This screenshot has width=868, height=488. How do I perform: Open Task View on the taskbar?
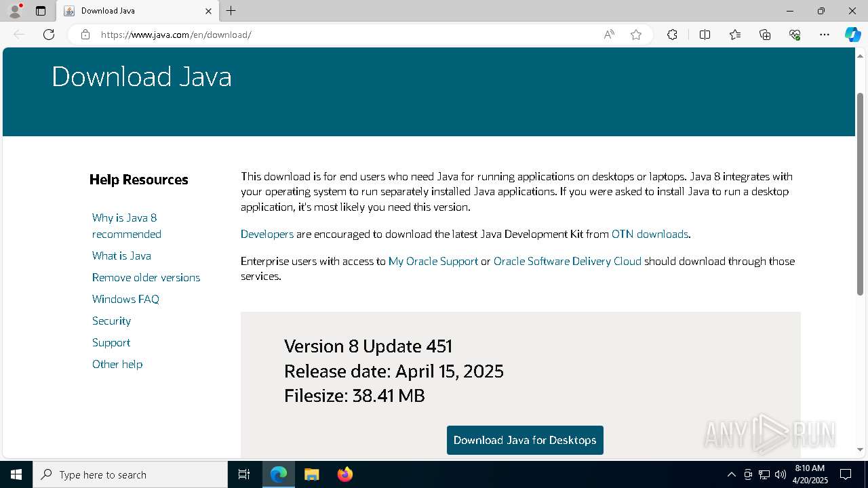click(244, 474)
